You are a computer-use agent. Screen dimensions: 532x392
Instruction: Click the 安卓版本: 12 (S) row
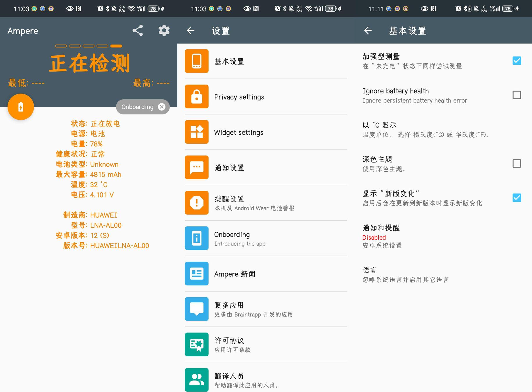(83, 235)
